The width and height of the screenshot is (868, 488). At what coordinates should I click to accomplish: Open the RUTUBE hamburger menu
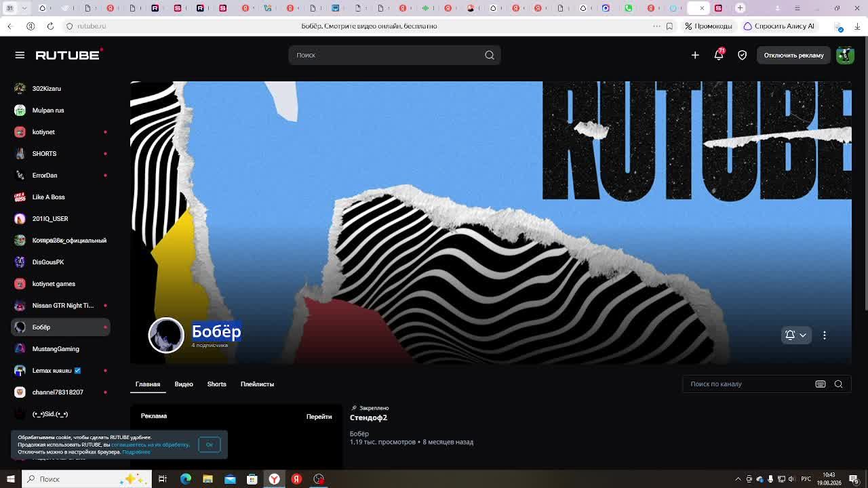(x=20, y=55)
